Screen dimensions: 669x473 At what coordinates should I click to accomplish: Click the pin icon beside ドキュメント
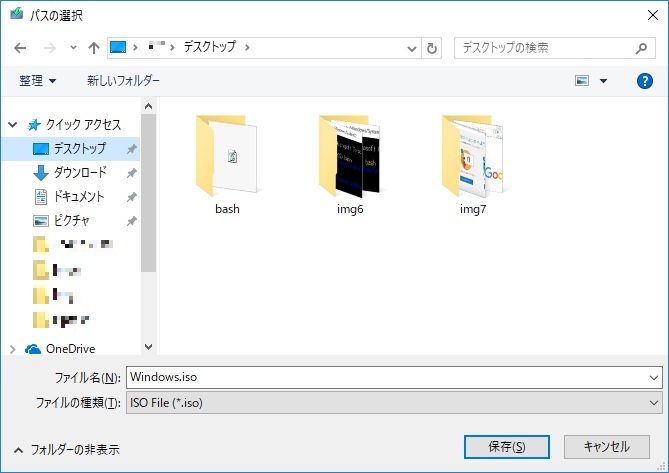[131, 197]
